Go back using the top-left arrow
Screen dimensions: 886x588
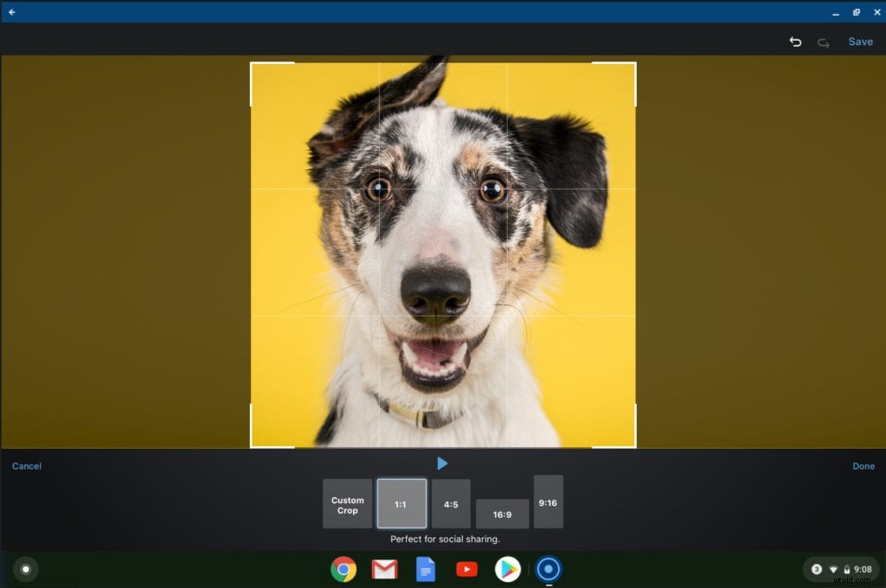pos(12,12)
